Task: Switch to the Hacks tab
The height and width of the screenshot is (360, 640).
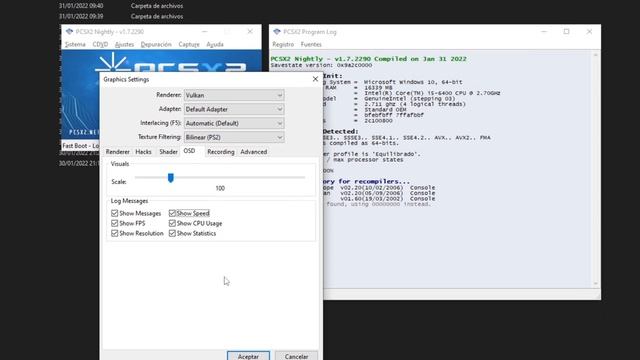Action: 143,152
